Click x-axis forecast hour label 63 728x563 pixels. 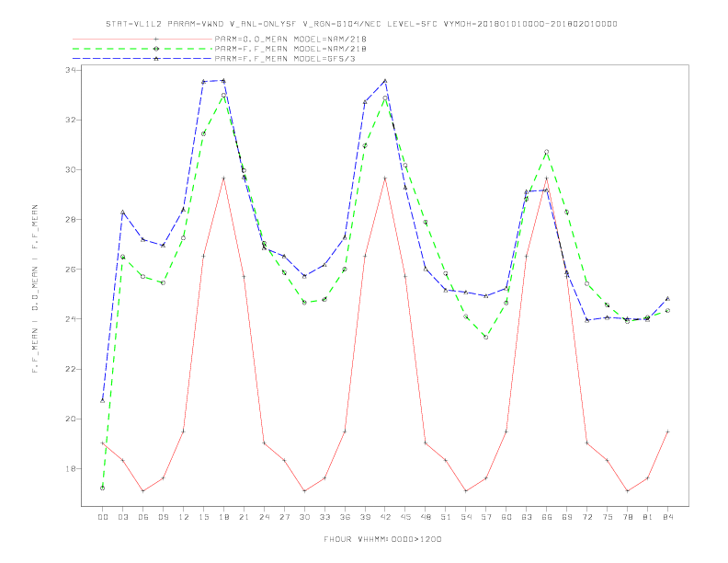(527, 517)
